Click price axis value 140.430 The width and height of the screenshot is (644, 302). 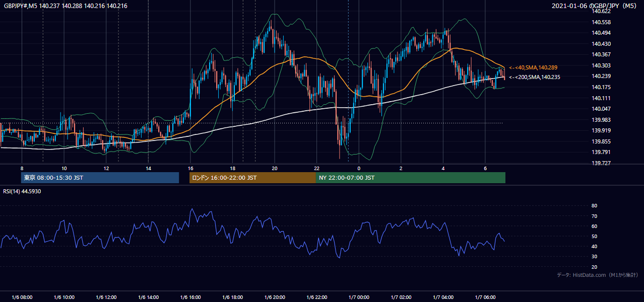tap(601, 44)
